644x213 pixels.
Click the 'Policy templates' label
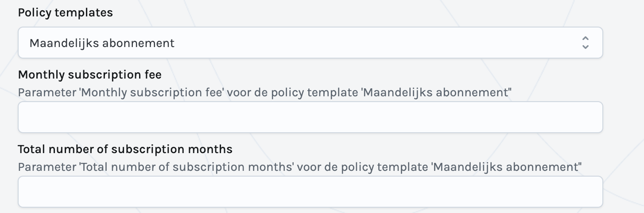(x=65, y=13)
